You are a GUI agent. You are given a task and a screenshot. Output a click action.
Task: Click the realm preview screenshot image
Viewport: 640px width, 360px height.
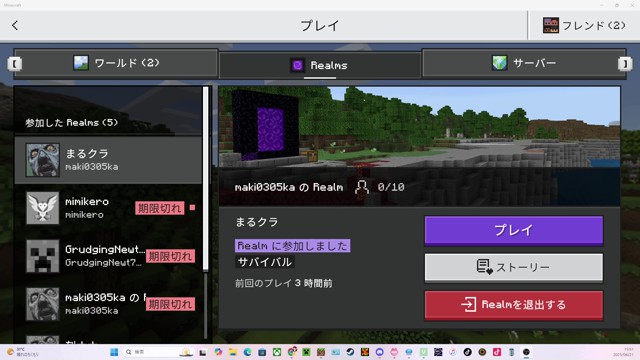point(420,127)
